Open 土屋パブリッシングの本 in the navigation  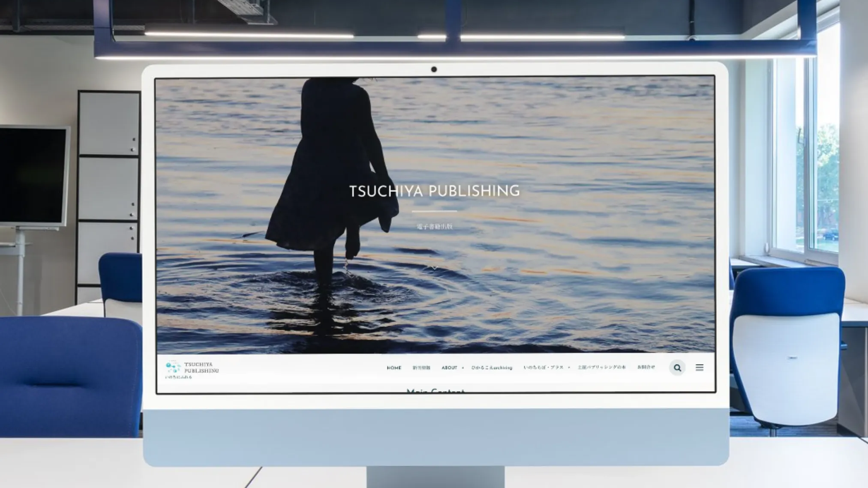tap(601, 368)
